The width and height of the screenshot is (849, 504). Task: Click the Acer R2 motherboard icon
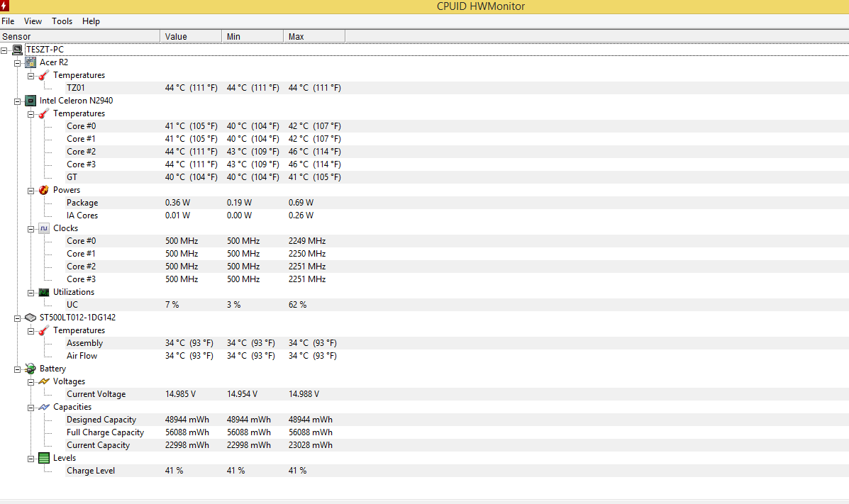click(30, 62)
